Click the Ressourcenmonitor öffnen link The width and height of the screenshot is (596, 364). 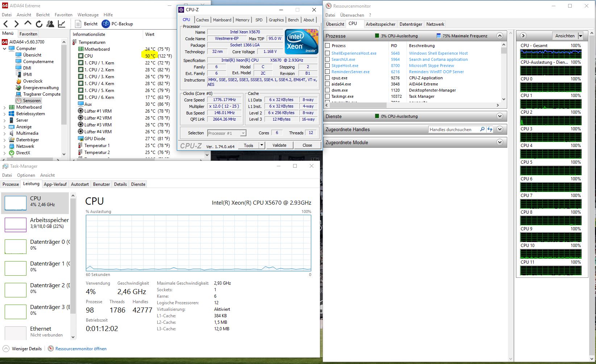click(x=81, y=349)
